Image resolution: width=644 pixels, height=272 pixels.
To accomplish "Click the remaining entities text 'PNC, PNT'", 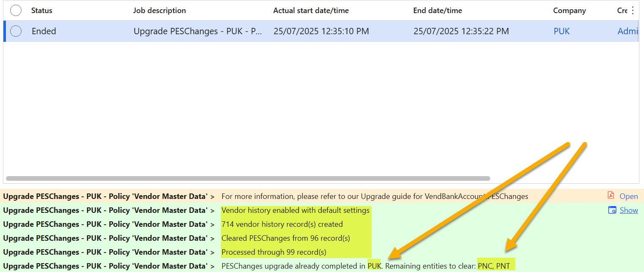I will pyautogui.click(x=494, y=266).
